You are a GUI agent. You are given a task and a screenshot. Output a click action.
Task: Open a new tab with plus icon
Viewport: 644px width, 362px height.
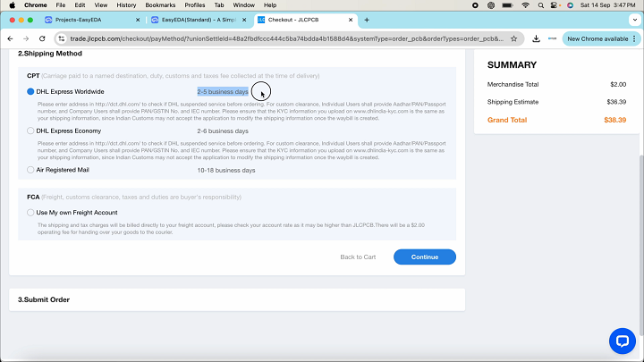click(x=367, y=20)
